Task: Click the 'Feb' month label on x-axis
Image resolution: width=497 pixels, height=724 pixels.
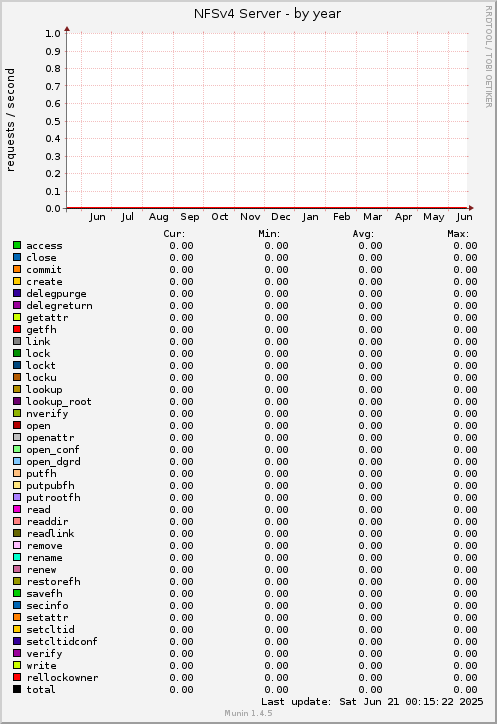Action: coord(342,217)
